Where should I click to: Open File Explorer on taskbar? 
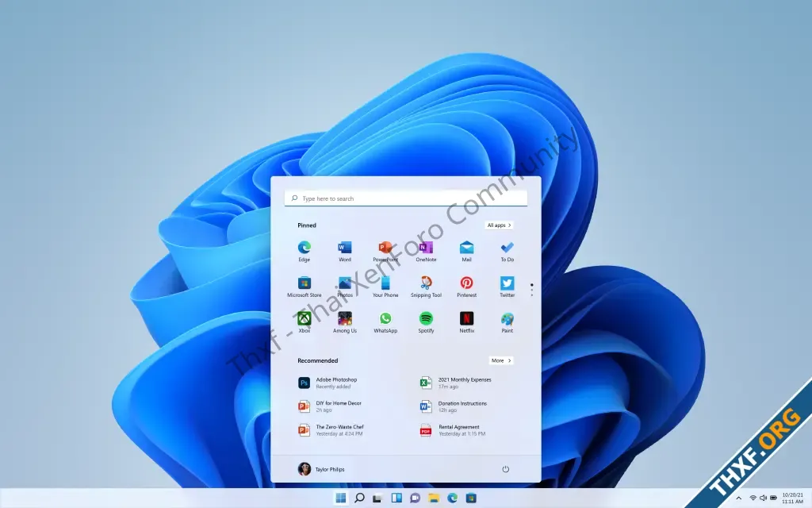coord(434,498)
